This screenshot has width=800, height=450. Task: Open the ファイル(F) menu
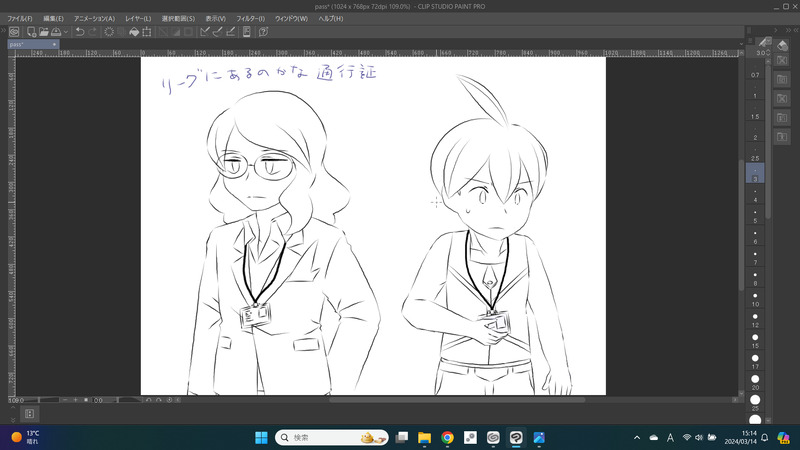point(20,18)
